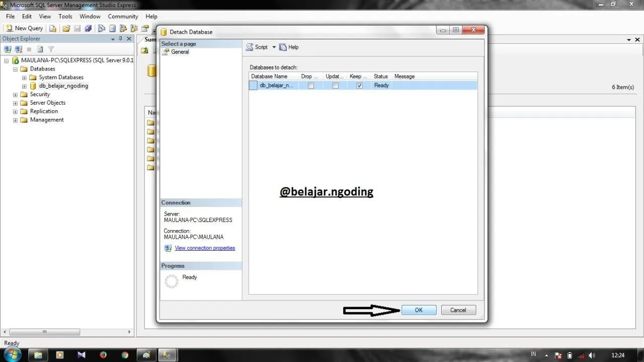Click the server icon for MAULANA-PC\SQLEXPRESS

click(x=15, y=60)
